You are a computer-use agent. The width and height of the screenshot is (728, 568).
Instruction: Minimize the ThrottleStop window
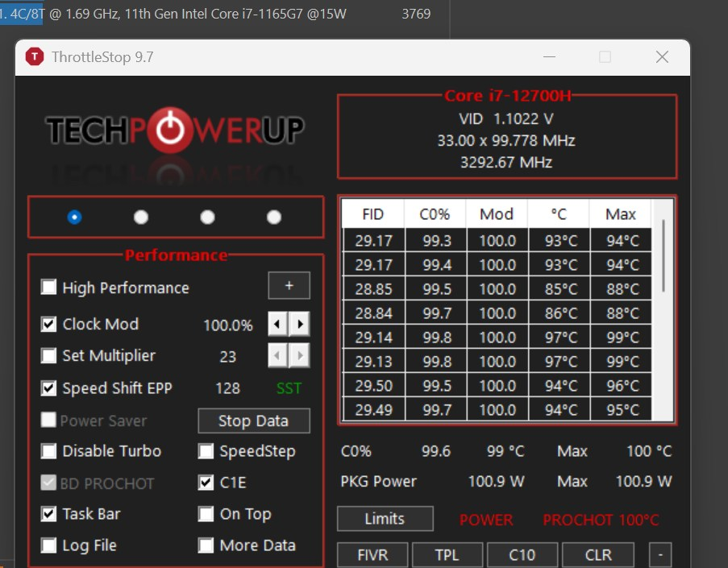point(549,56)
